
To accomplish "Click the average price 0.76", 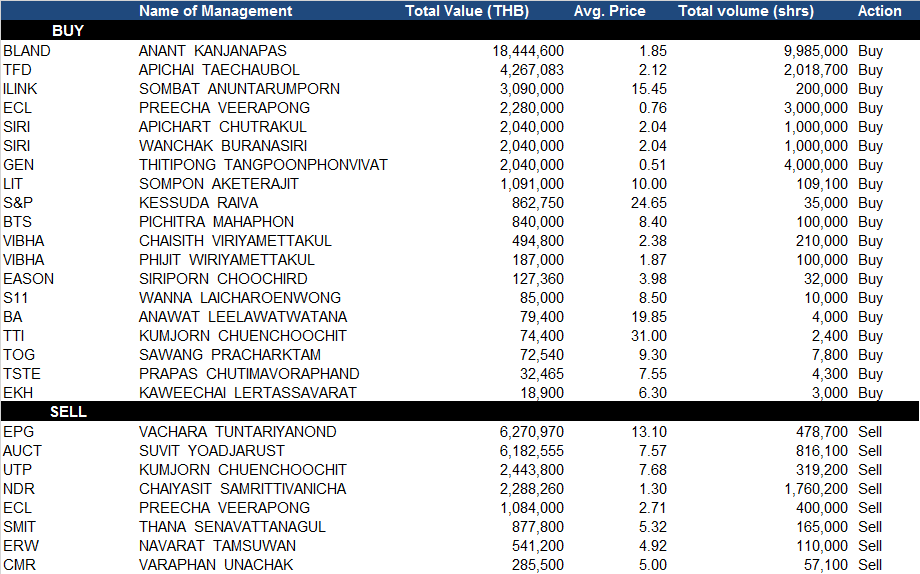I will click(x=652, y=108).
